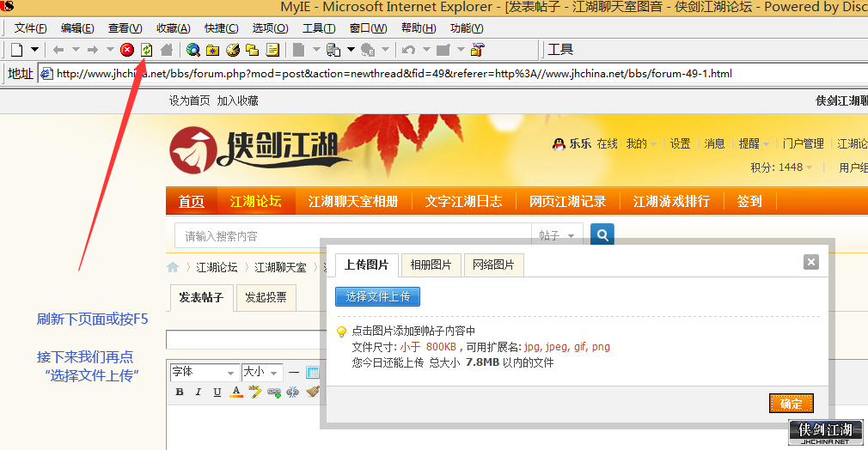Image resolution: width=868 pixels, height=450 pixels.
Task: Expand the 我的 dropdown
Action: tap(641, 144)
